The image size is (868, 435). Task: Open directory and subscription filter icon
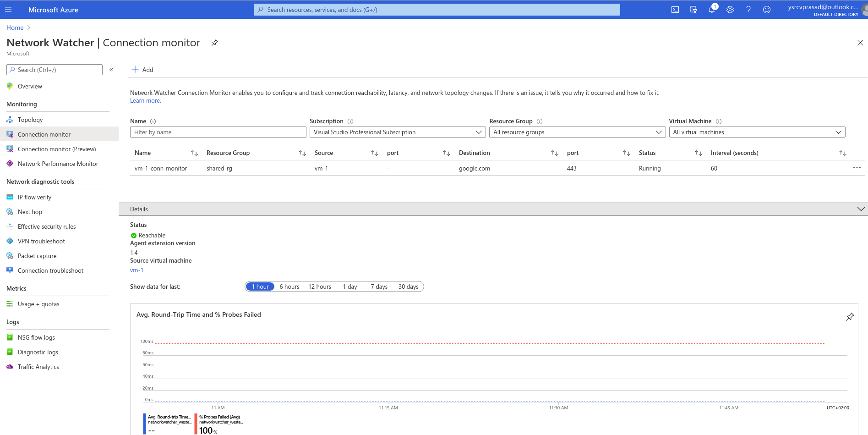click(693, 10)
